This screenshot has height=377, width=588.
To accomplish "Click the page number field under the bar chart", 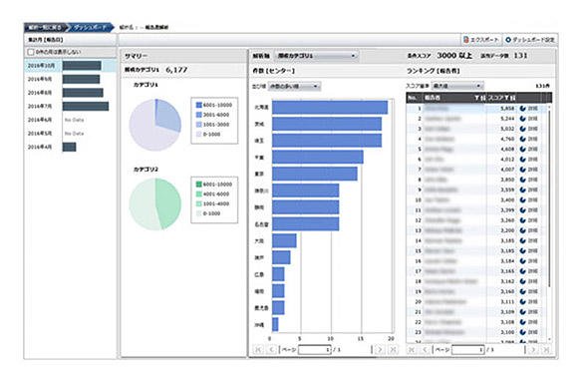I will 315,350.
